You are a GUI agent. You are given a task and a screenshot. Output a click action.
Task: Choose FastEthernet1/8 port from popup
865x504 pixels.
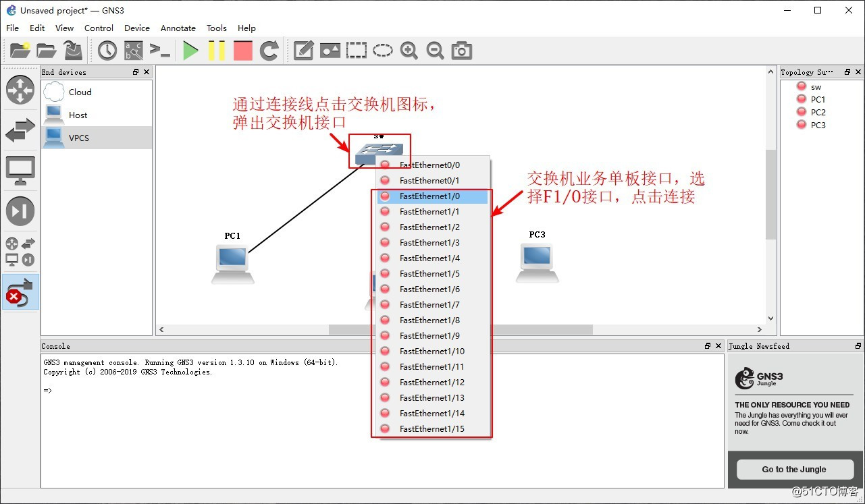click(432, 320)
